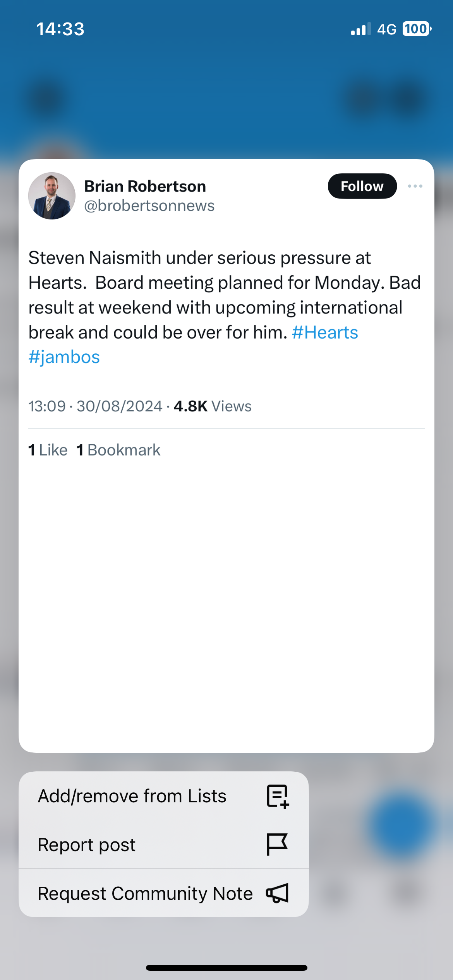Image resolution: width=453 pixels, height=980 pixels.
Task: Open the #Hearts hashtag link
Action: pos(325,332)
